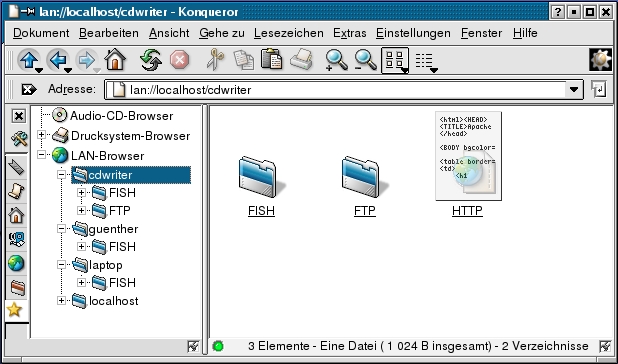The image size is (618, 364).
Task: Open sidebar configuration tools icon
Action: 18,138
